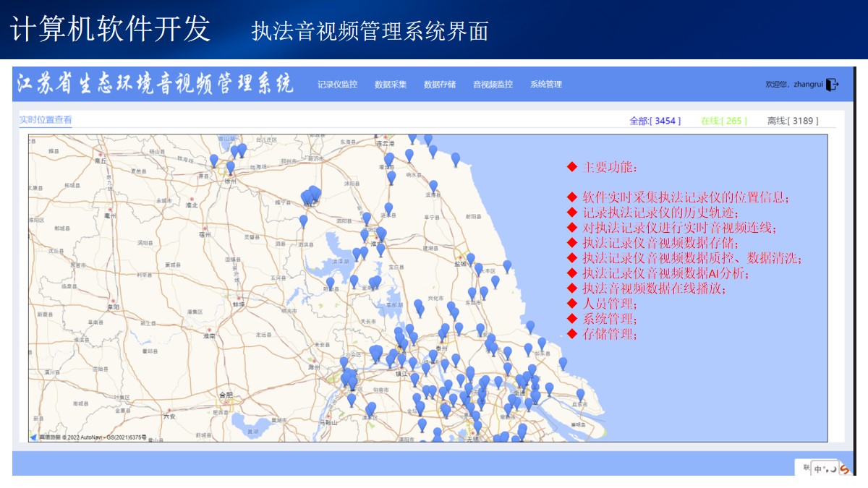Filter by 在线 [265] devices
Viewport: 868px width, 488px height.
[x=723, y=121]
